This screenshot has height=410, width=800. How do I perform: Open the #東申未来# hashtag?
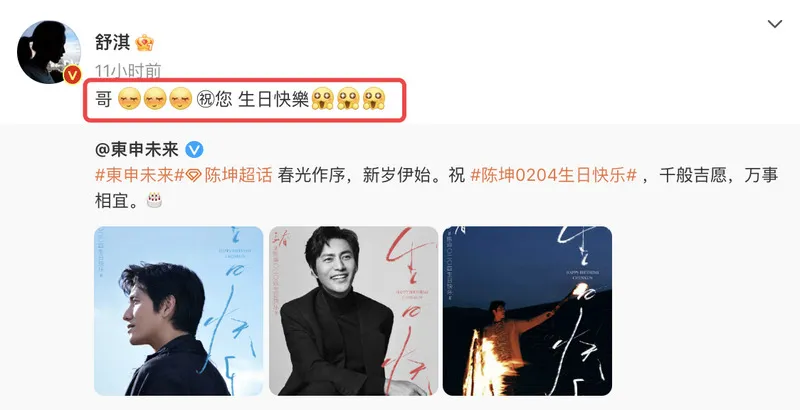[140, 176]
